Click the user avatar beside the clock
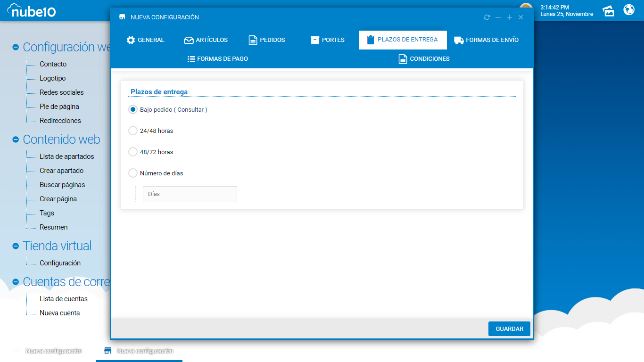This screenshot has width=644, height=362. tap(526, 7)
